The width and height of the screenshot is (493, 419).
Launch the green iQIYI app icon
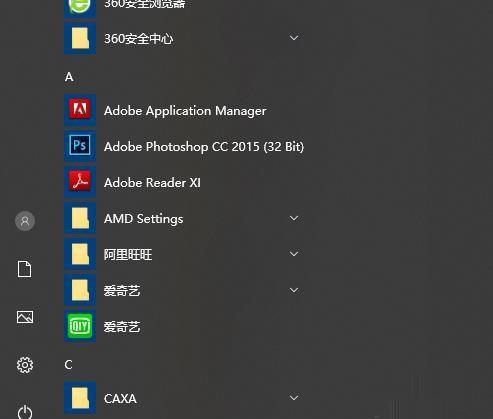pyautogui.click(x=80, y=326)
